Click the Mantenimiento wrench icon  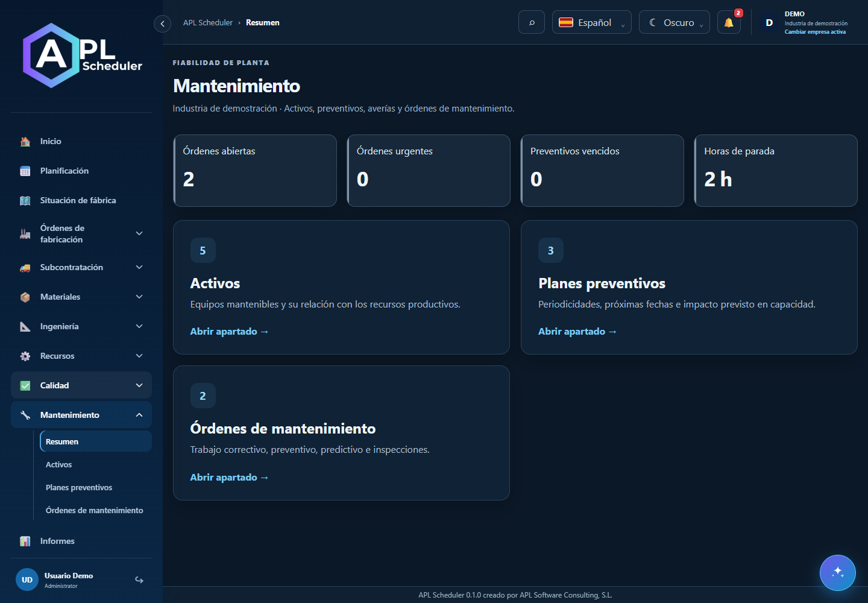click(25, 415)
